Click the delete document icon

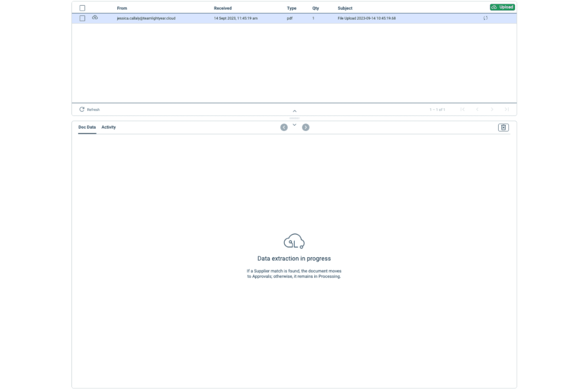pyautogui.click(x=503, y=127)
